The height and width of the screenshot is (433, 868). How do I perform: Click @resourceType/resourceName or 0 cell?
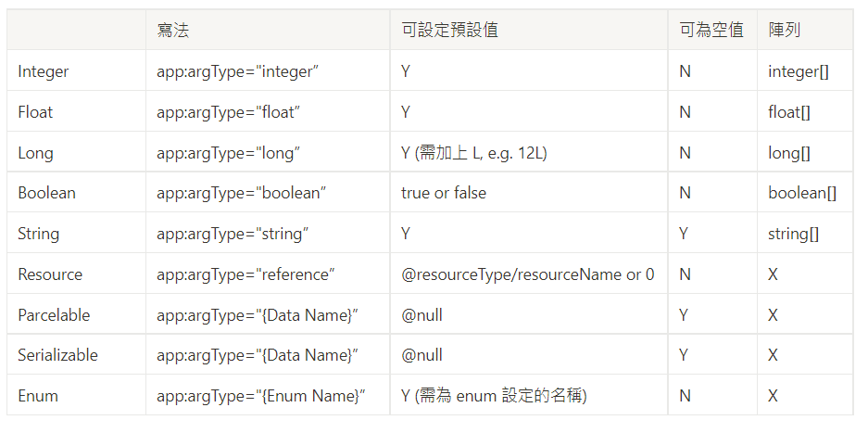pos(527,274)
